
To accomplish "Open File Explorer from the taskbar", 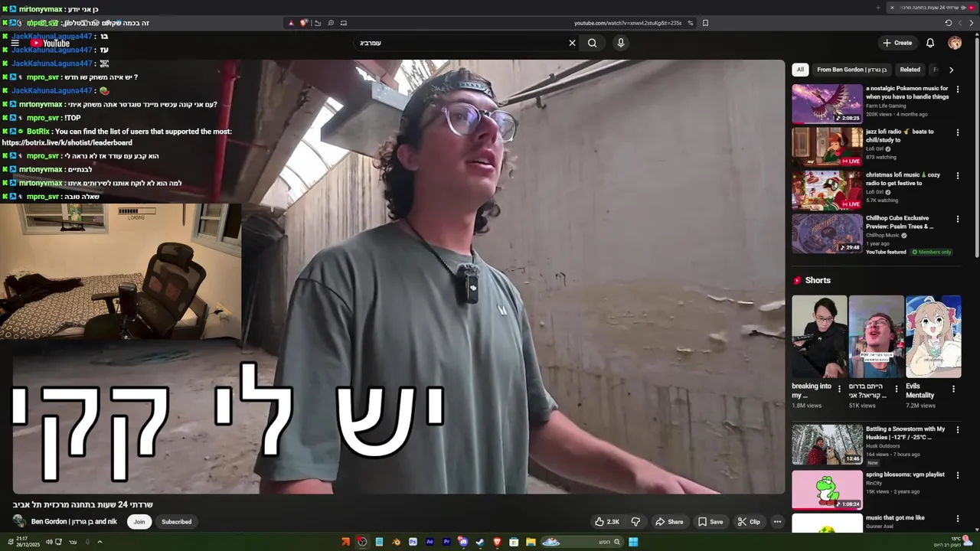I will [x=531, y=542].
